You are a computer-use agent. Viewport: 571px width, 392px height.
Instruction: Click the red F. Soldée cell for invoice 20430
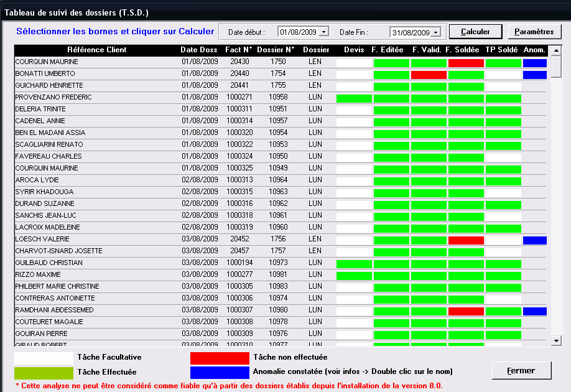coord(466,63)
